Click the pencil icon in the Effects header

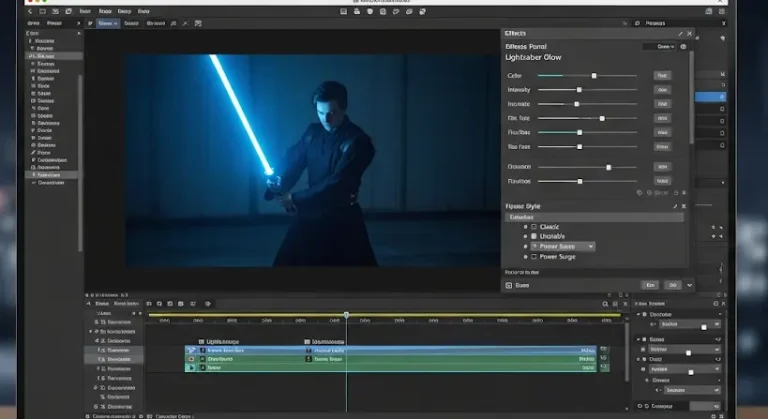[x=680, y=34]
